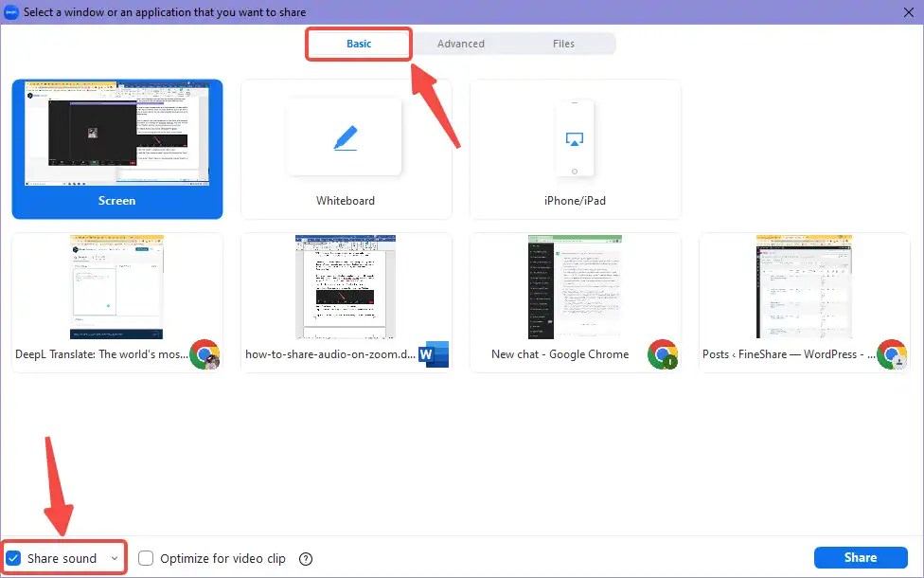Disable the Share sound checkbox

(x=13, y=558)
